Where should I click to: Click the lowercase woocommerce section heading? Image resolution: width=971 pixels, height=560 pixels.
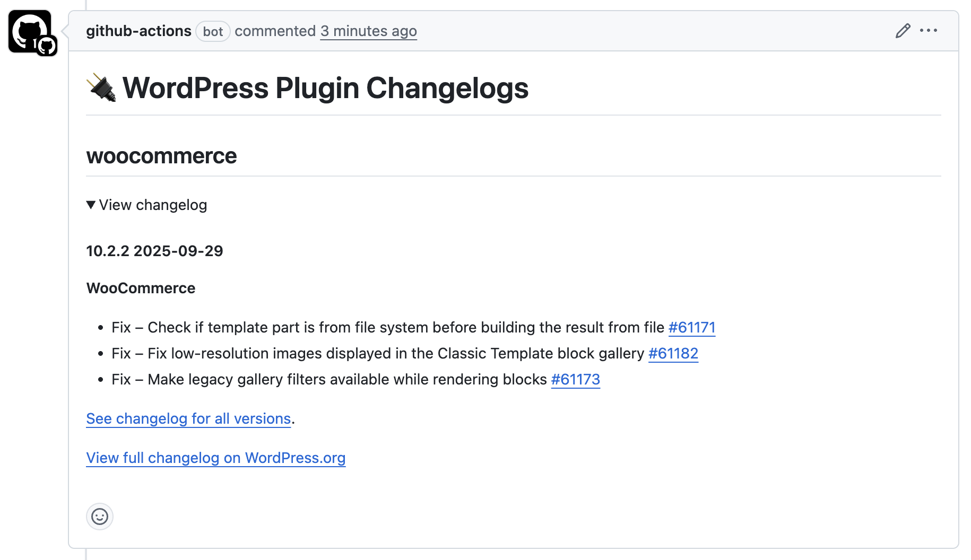click(x=161, y=156)
